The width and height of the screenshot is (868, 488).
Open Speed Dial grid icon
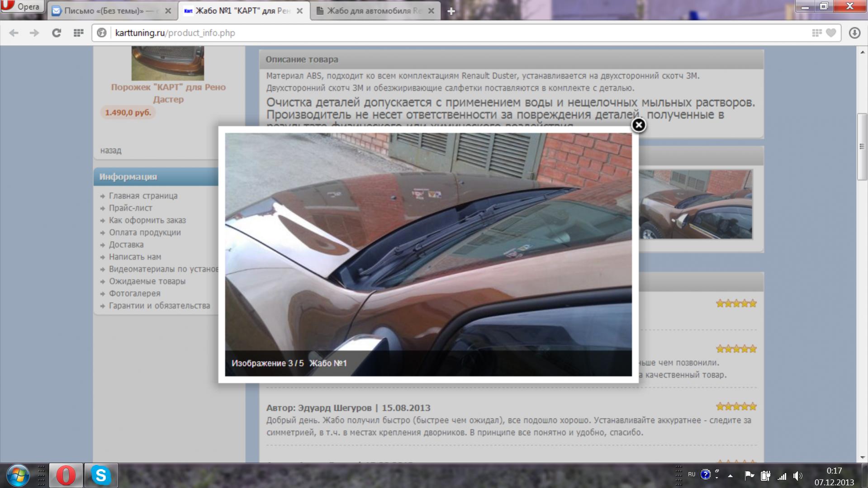point(78,33)
